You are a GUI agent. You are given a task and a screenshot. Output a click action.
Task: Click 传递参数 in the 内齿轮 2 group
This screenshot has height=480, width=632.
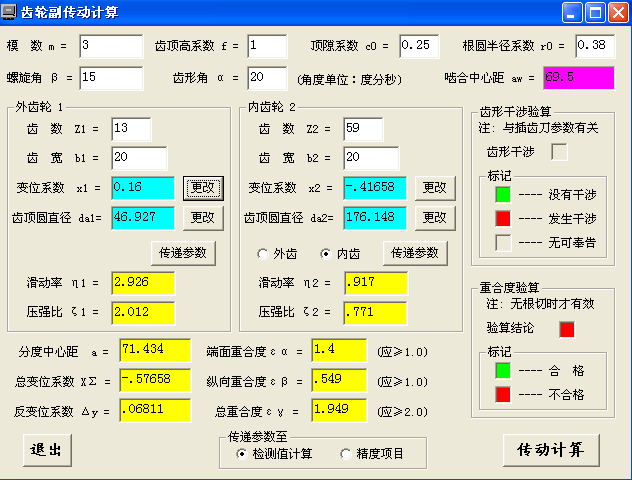point(415,253)
